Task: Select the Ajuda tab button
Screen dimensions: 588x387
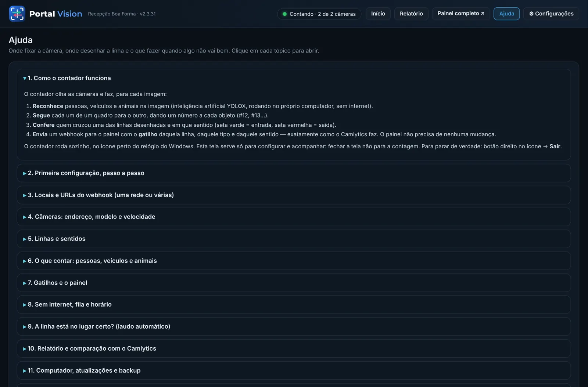Action: (506, 14)
